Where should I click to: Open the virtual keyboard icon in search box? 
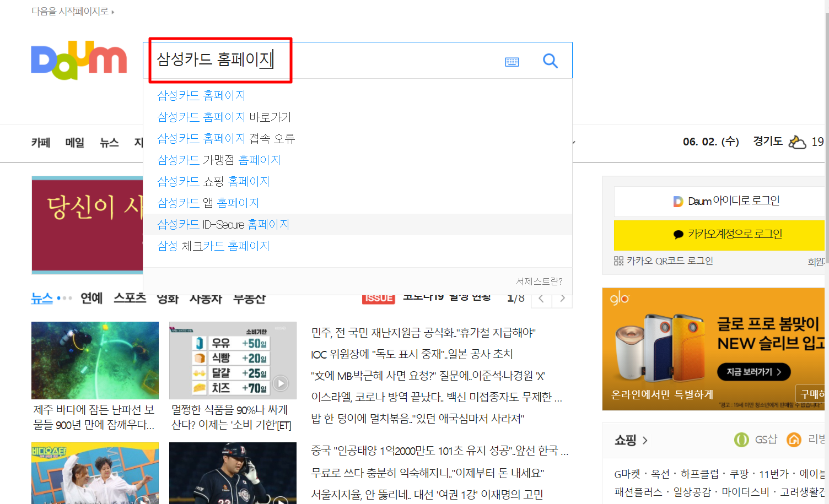tap(512, 62)
